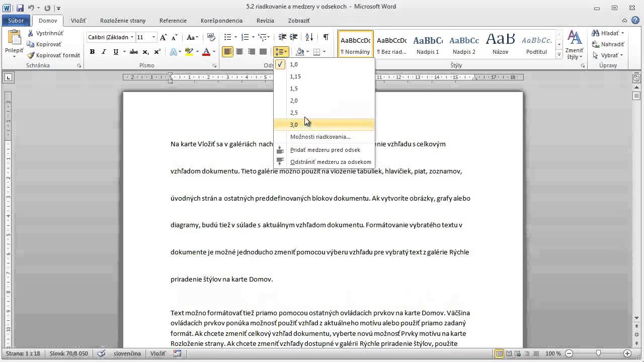Click the Vystrihnúť scissors button
Screen dimensions: 644x362
45,33
